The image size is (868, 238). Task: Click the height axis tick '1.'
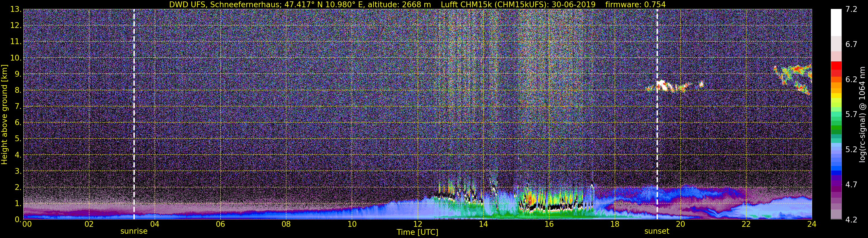point(18,204)
